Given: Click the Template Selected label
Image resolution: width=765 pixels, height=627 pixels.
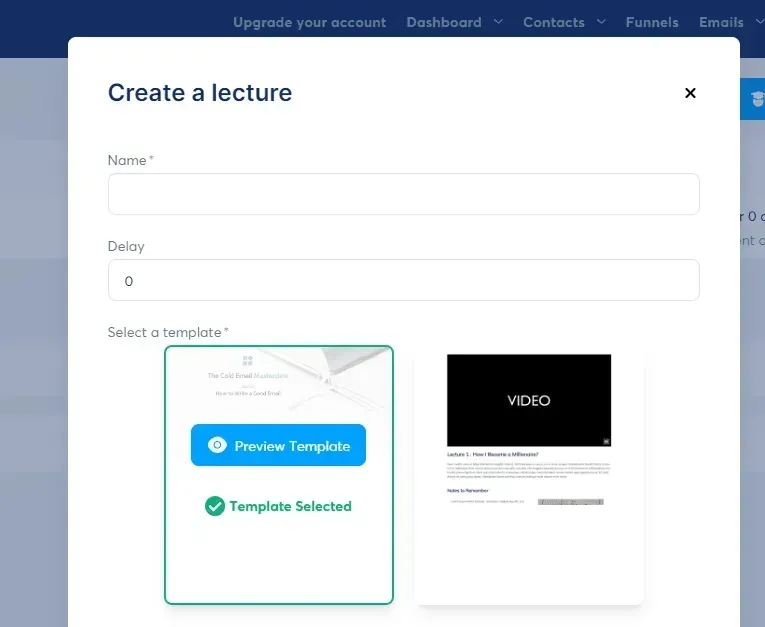Looking at the screenshot, I should point(290,507).
